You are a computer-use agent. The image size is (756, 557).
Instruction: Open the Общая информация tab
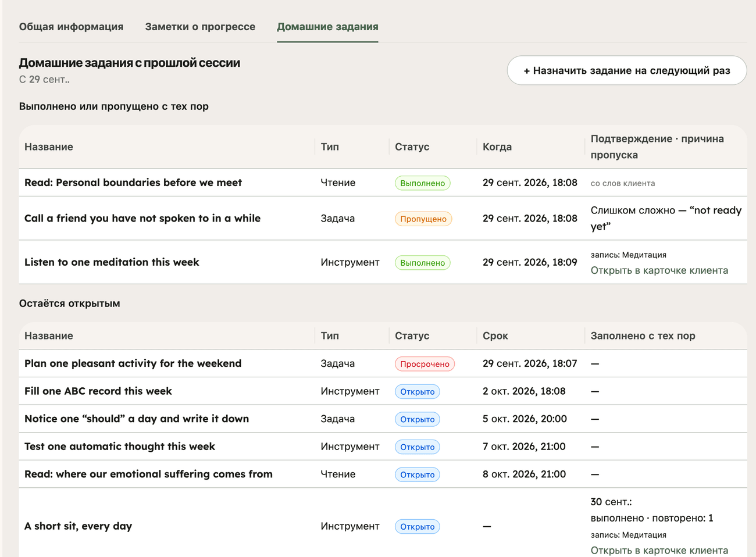71,27
